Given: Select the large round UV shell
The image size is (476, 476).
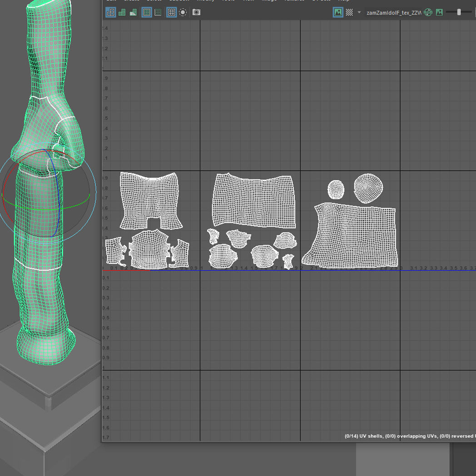Looking at the screenshot, I should coord(368,188).
